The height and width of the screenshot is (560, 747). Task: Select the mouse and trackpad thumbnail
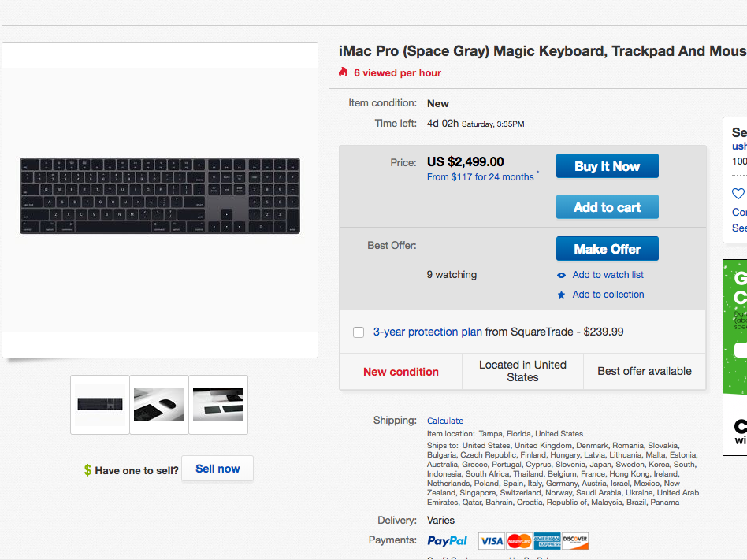159,405
